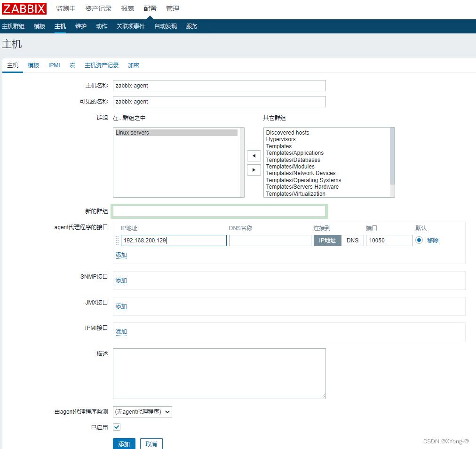This screenshot has height=449, width=476.
Task: Select Templates/Servers Hardware group entry
Action: pos(302,187)
